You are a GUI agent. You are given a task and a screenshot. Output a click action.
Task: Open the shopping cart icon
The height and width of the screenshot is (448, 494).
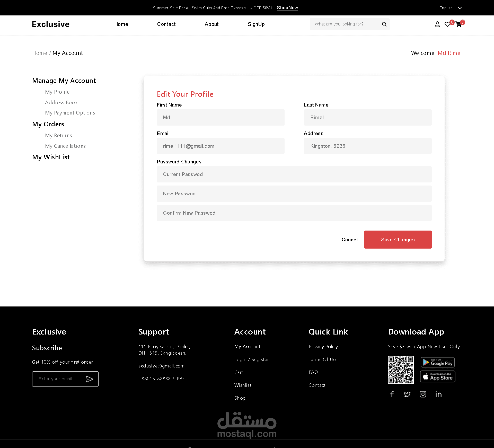point(459,25)
